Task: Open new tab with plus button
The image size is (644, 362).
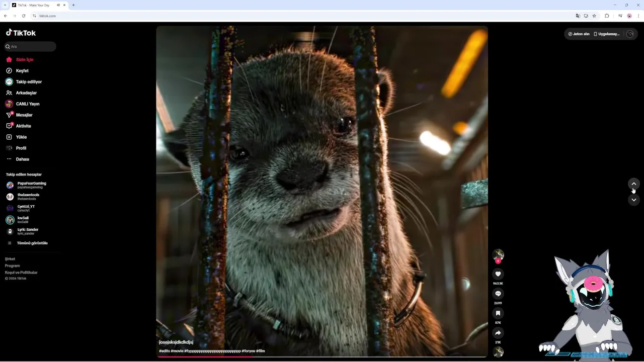Action: pyautogui.click(x=73, y=5)
